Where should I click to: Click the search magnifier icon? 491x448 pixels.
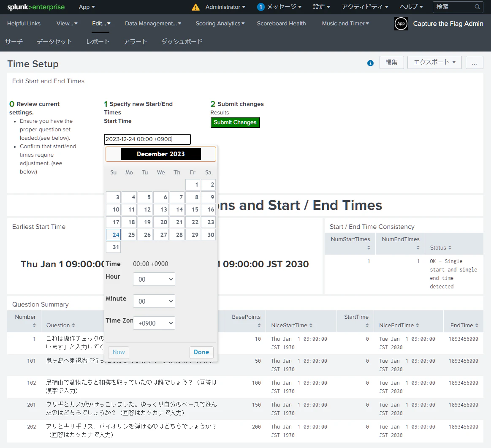(x=477, y=7)
